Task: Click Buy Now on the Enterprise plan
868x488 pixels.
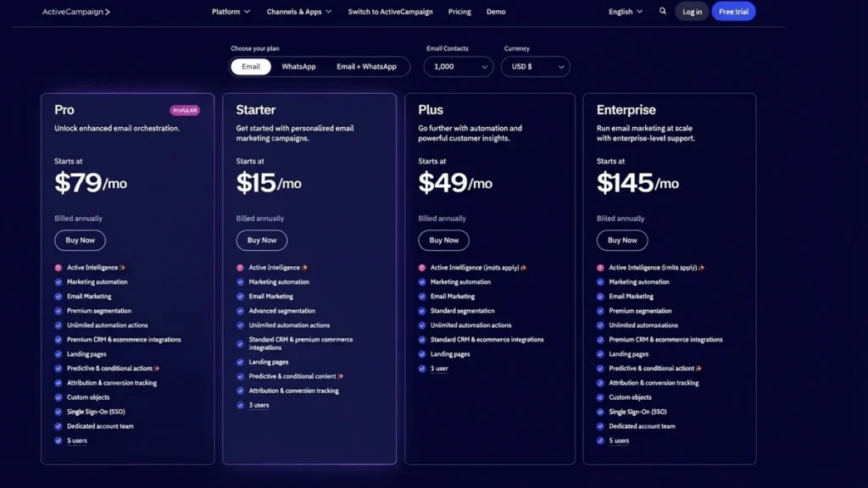Action: pyautogui.click(x=622, y=240)
